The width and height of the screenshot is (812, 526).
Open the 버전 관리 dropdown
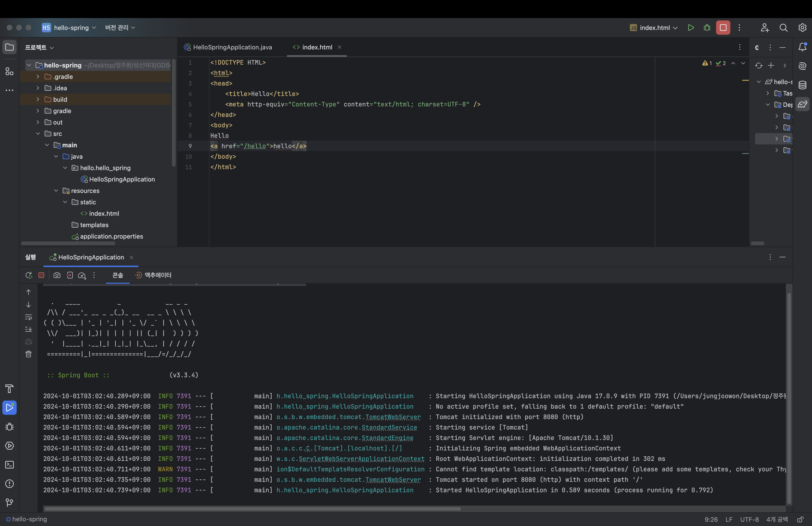120,28
